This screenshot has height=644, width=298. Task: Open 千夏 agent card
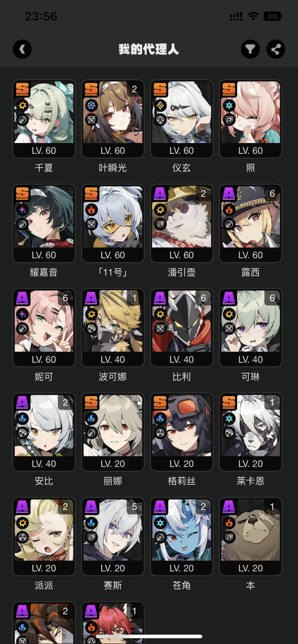[44, 119]
